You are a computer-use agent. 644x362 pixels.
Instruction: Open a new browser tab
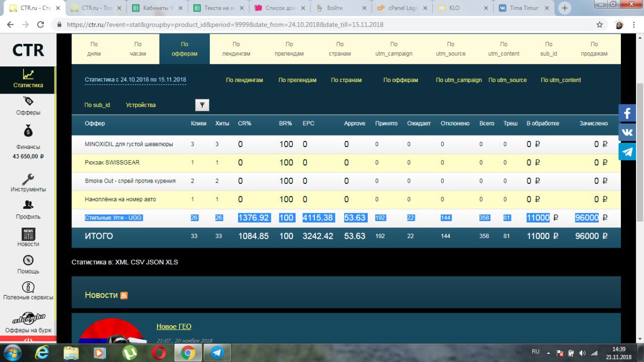[x=565, y=8]
